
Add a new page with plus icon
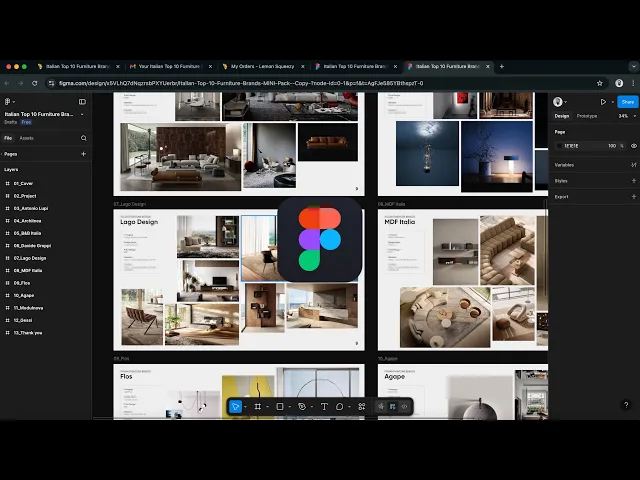[84, 154]
